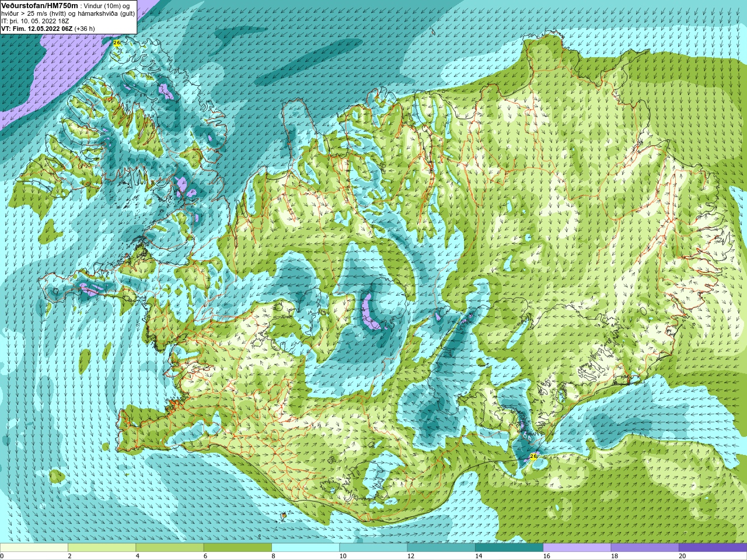
Task: Click the 'hviður > 25 m/s' description line
Action: [x=68, y=13]
